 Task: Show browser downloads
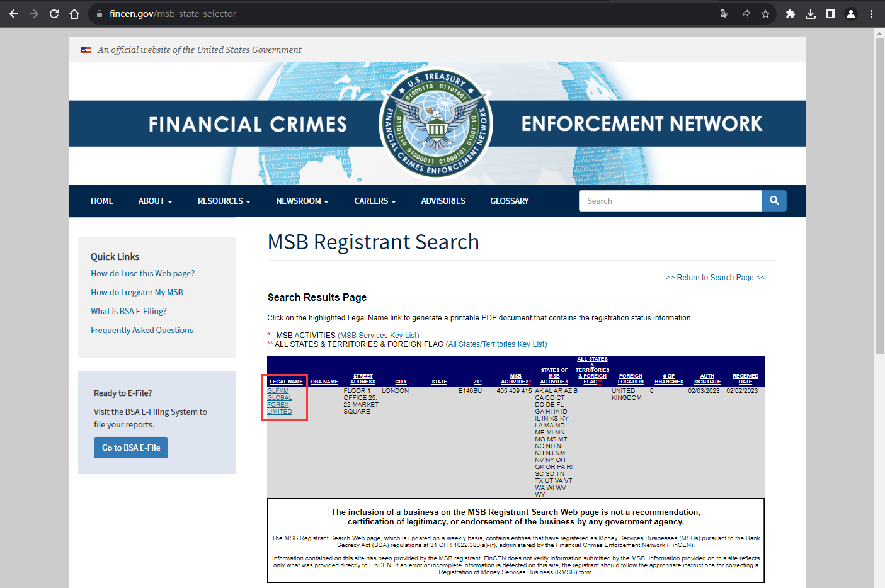pyautogui.click(x=811, y=14)
